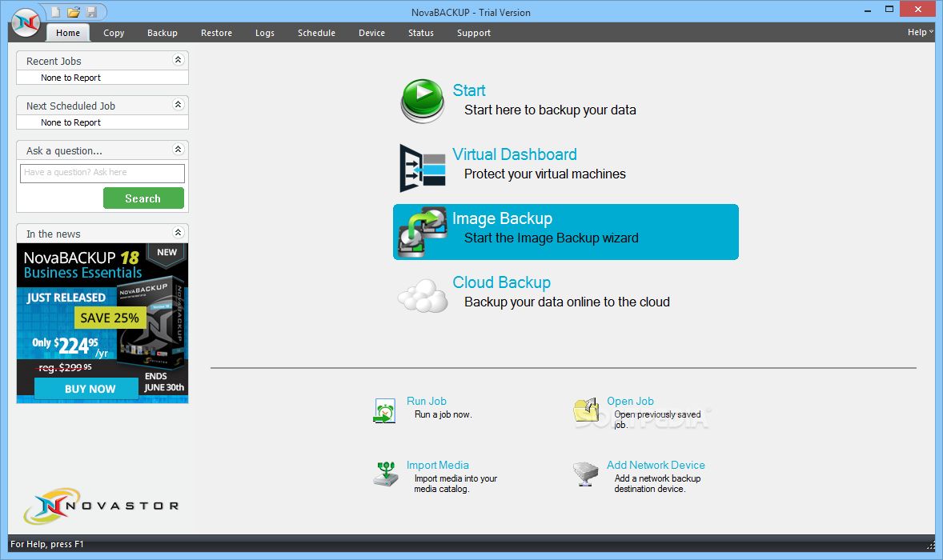Click 'Import media into your media catalog.' text

click(455, 484)
